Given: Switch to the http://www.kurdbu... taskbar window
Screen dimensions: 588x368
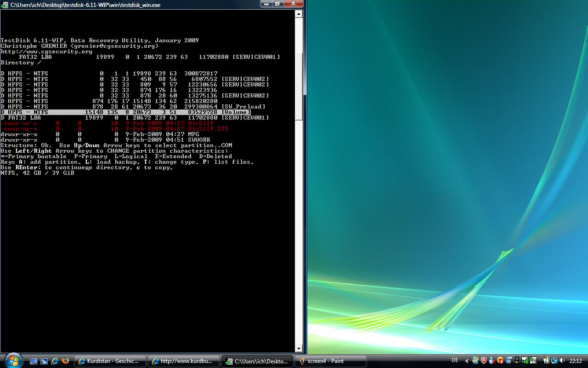Looking at the screenshot, I should 184,361.
